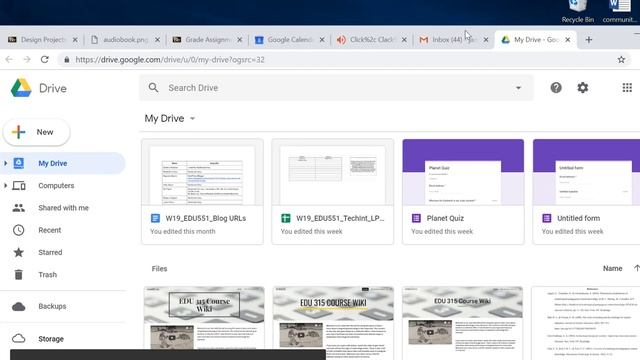The width and height of the screenshot is (640, 360).
Task: Reload the page in the browser
Action: pyautogui.click(x=44, y=60)
